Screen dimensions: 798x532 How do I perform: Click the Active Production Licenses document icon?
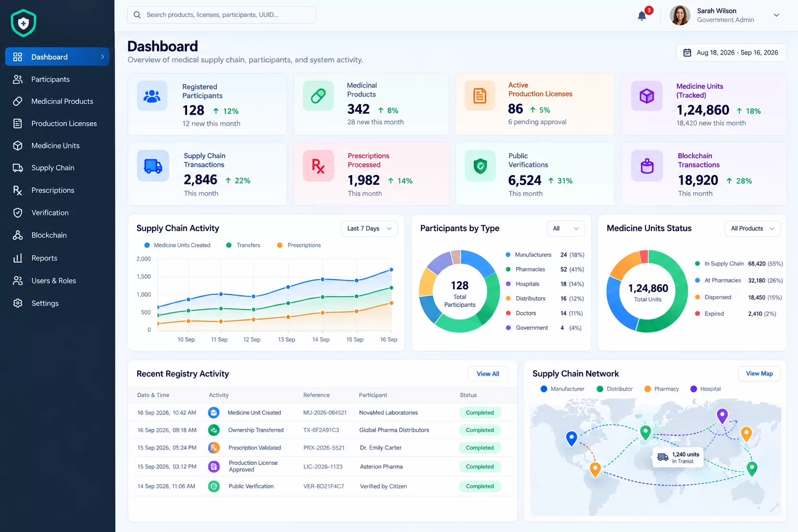(x=480, y=96)
